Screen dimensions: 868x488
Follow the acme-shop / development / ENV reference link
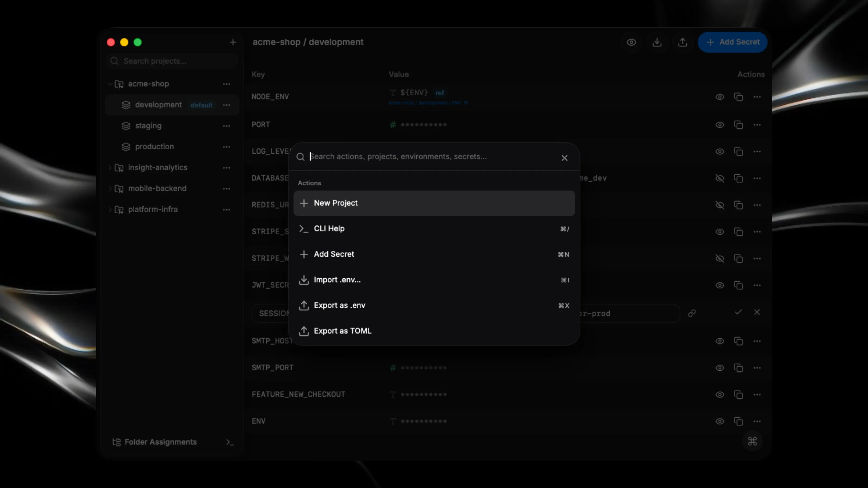click(x=428, y=103)
